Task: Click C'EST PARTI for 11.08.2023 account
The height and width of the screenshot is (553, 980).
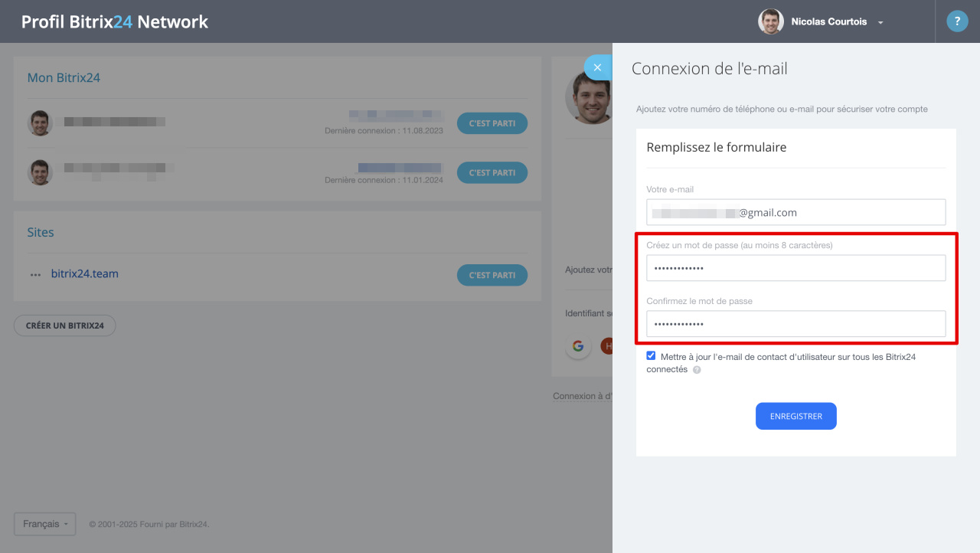Action: pyautogui.click(x=492, y=123)
